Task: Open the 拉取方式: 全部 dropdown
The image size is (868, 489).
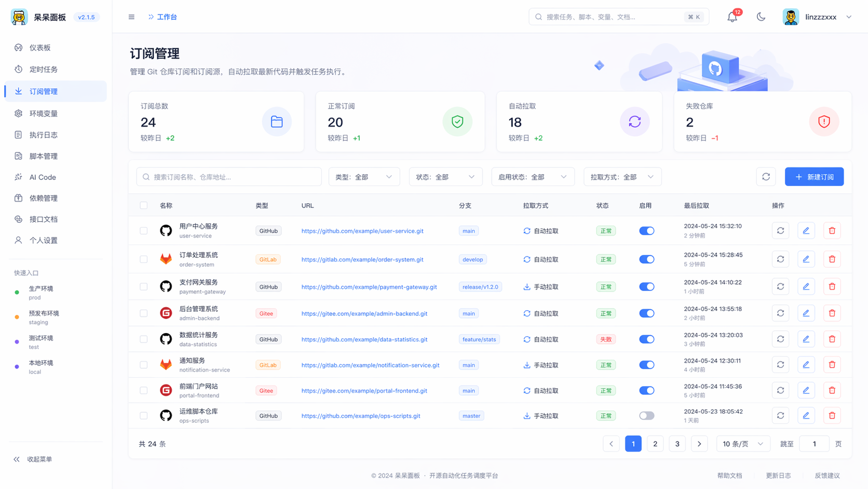Action: [622, 177]
